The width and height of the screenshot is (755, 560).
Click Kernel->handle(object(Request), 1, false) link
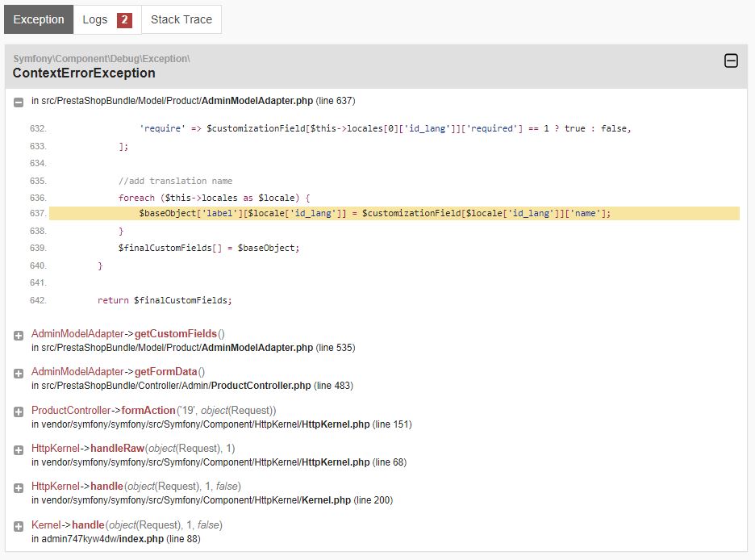127,524
